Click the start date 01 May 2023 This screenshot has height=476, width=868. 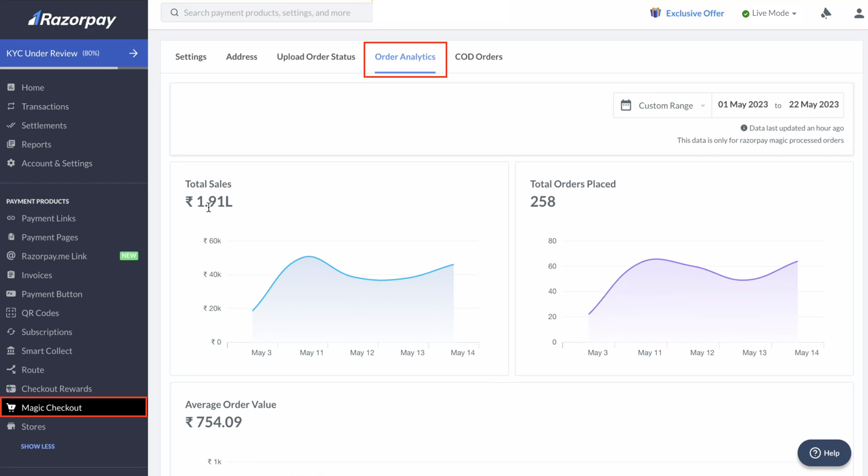[743, 104]
